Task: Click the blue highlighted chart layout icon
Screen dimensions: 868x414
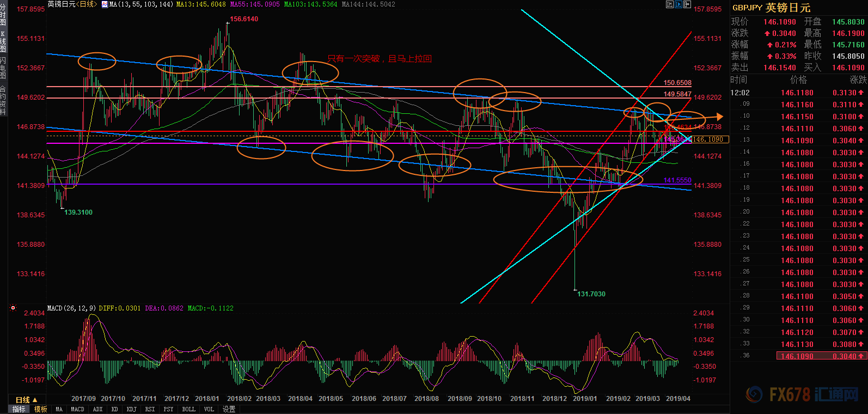Action: pyautogui.click(x=678, y=4)
